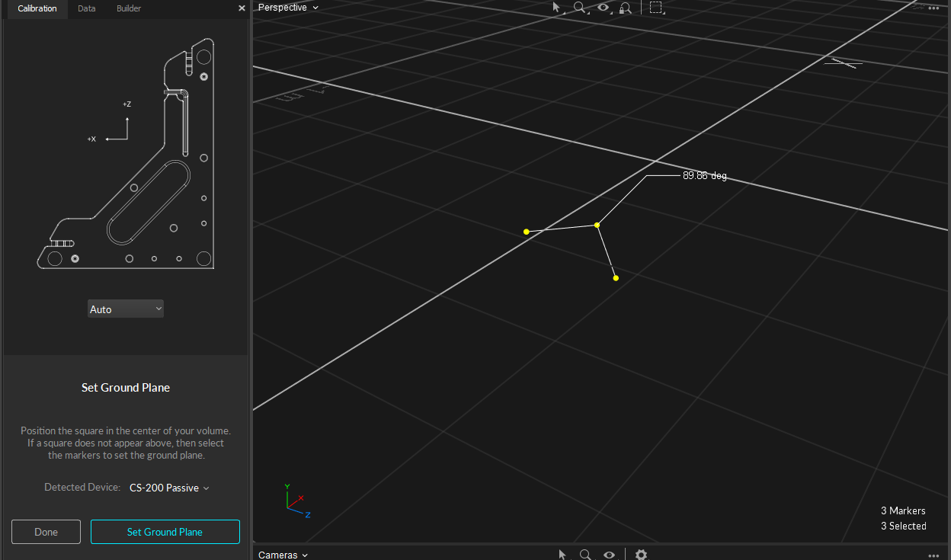Toggle the Cameras pane eye visibility icon

(x=609, y=555)
